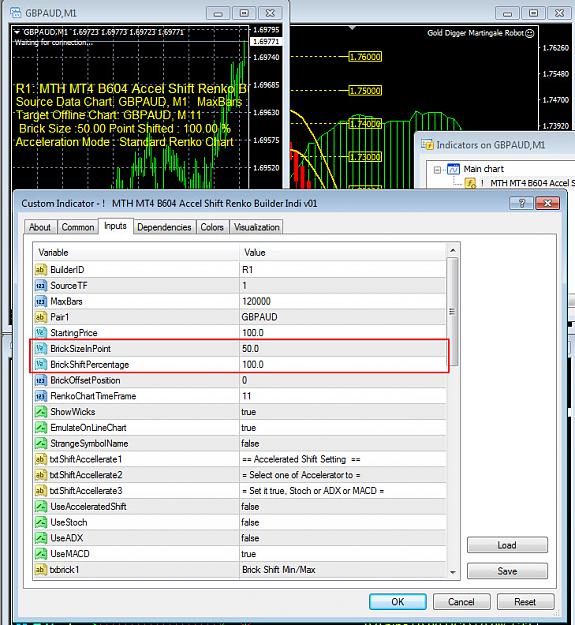Click the chart symbol dropdown triangle on GBPAUD,M1

tap(17, 32)
